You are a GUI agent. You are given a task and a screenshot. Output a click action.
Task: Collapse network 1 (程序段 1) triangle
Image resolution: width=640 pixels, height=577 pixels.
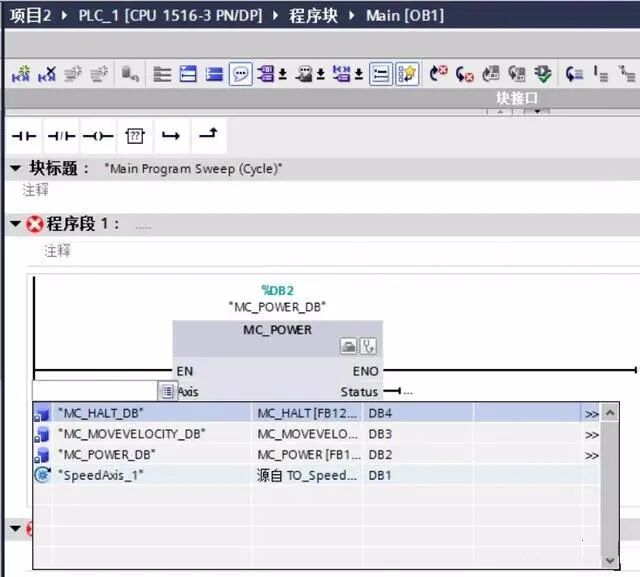[x=16, y=223]
